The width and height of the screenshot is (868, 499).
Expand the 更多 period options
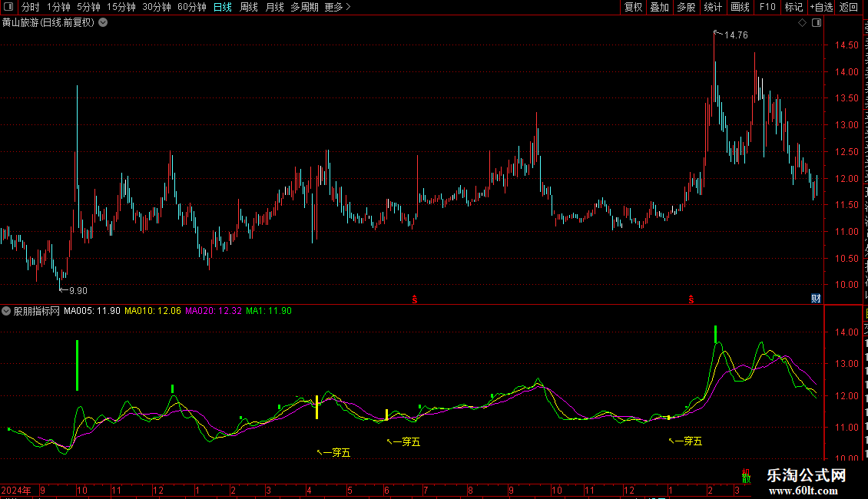pyautogui.click(x=337, y=7)
